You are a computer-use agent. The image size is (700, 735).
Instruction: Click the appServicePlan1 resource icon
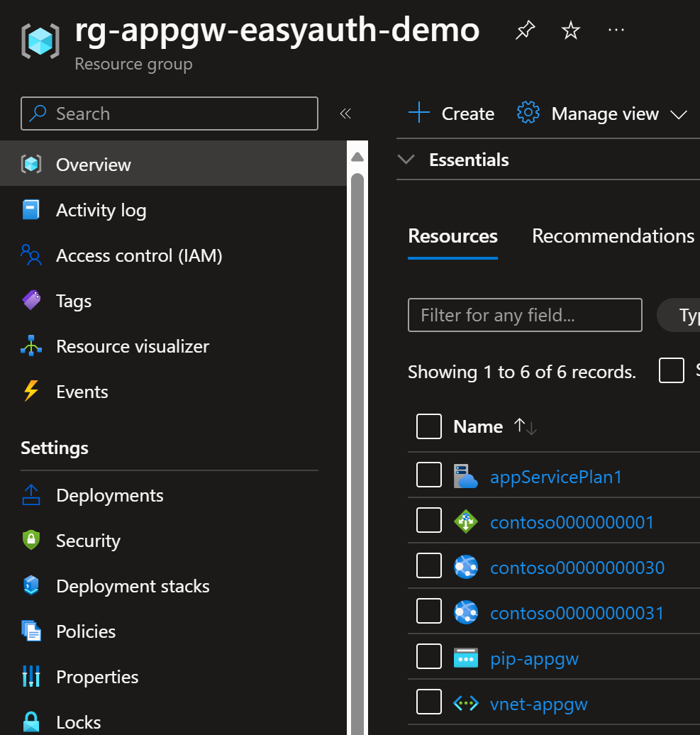coord(466,476)
